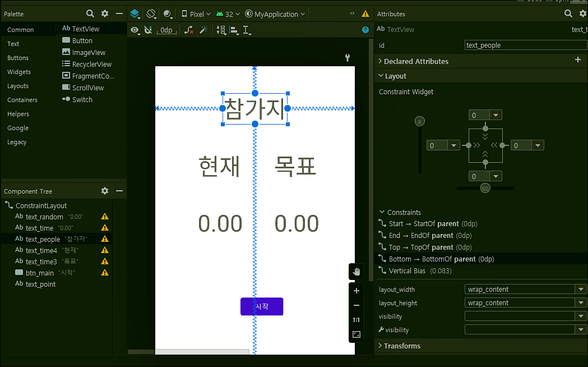Open help question mark icon
The image size is (588, 367).
[x=365, y=30]
